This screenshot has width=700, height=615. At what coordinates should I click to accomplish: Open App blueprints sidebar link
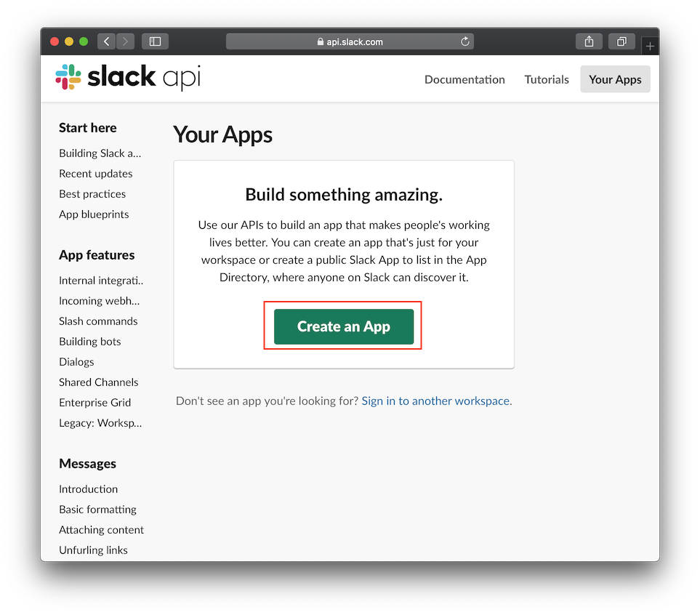coord(94,214)
